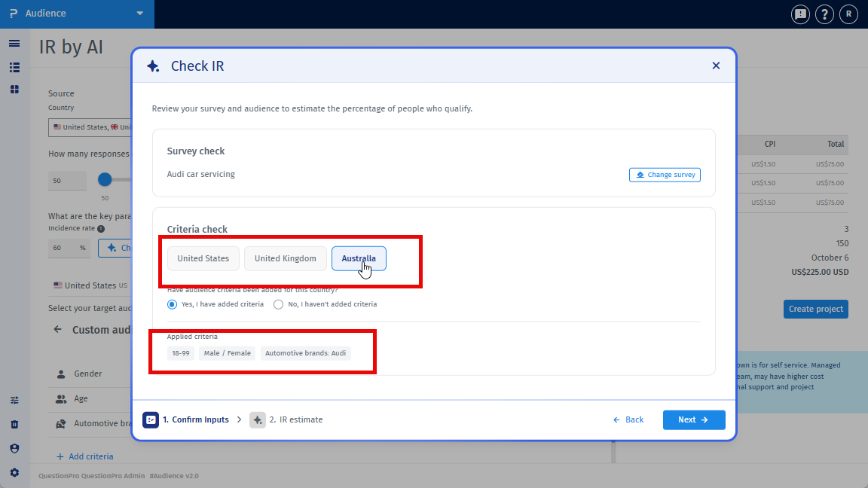Click the back arrow beside Custom audience
This screenshot has width=868, height=488.
(57, 330)
